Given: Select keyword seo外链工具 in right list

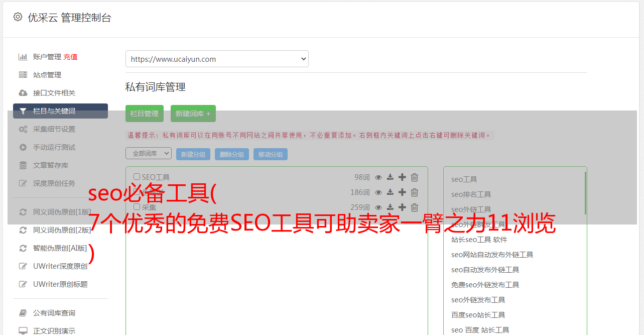Looking at the screenshot, I should coord(471,209).
